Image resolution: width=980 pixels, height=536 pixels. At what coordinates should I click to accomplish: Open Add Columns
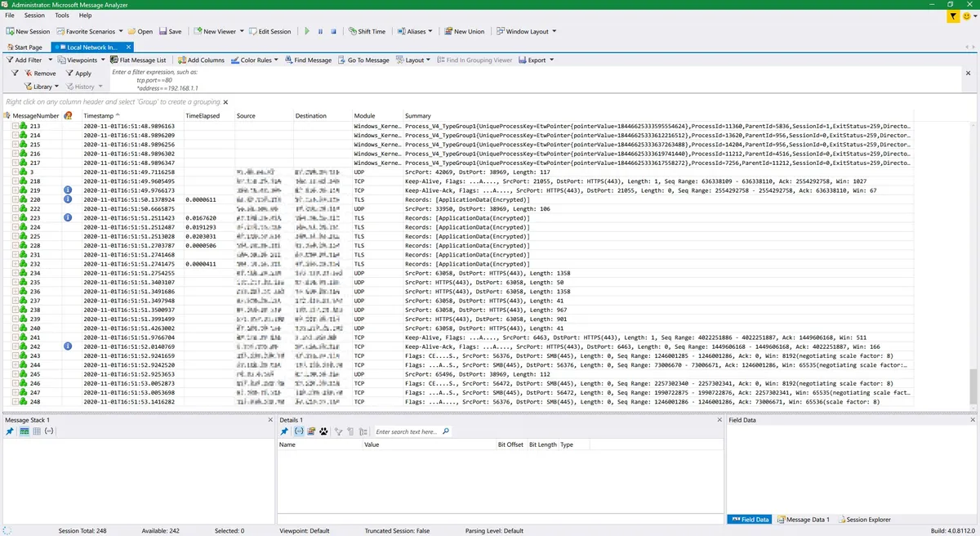(x=201, y=60)
